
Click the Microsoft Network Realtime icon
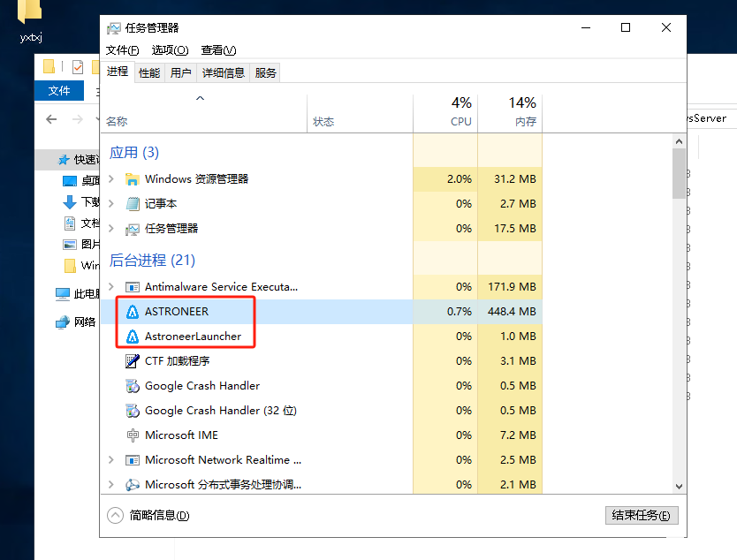click(x=133, y=460)
